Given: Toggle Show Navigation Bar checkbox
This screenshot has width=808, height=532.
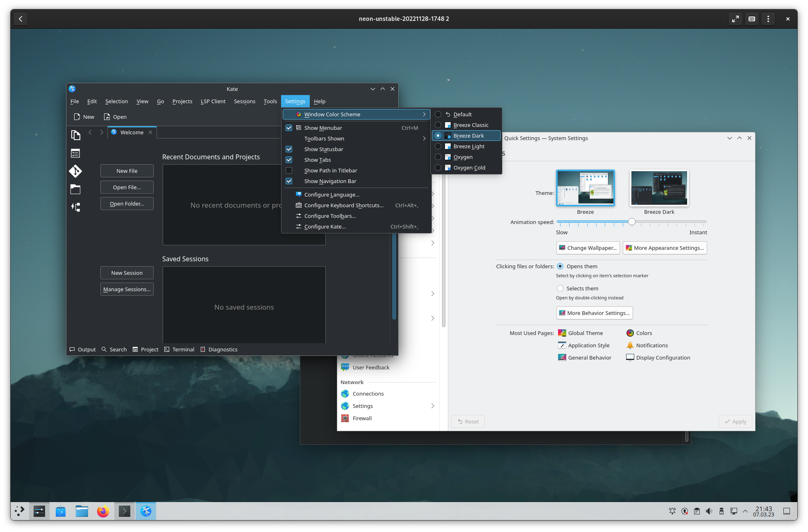Looking at the screenshot, I should tap(289, 181).
